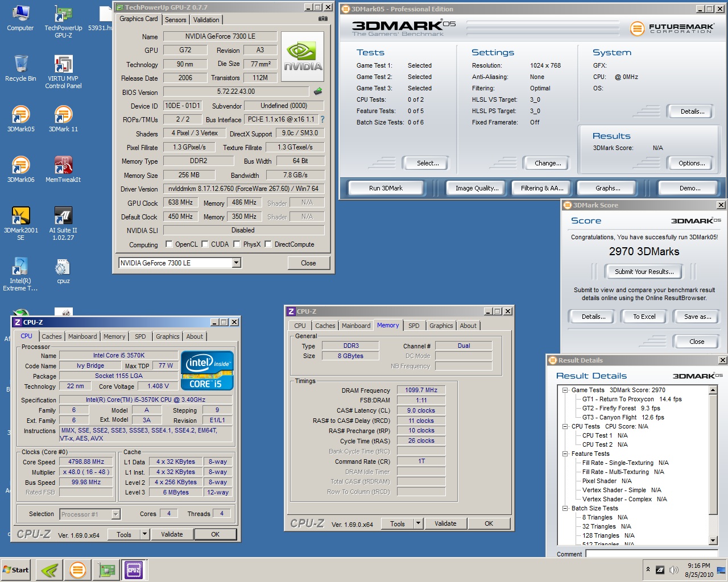
Task: Click the Graphs button
Action: (x=608, y=188)
